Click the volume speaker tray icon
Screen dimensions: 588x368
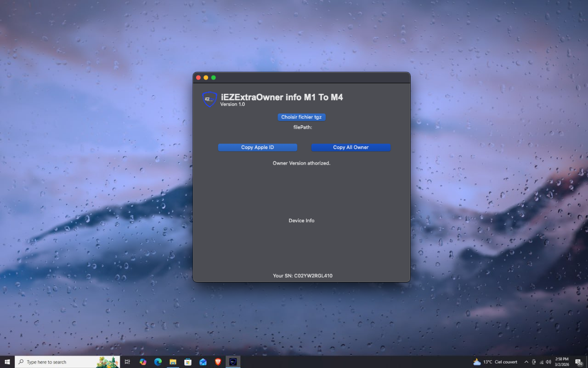click(x=548, y=362)
